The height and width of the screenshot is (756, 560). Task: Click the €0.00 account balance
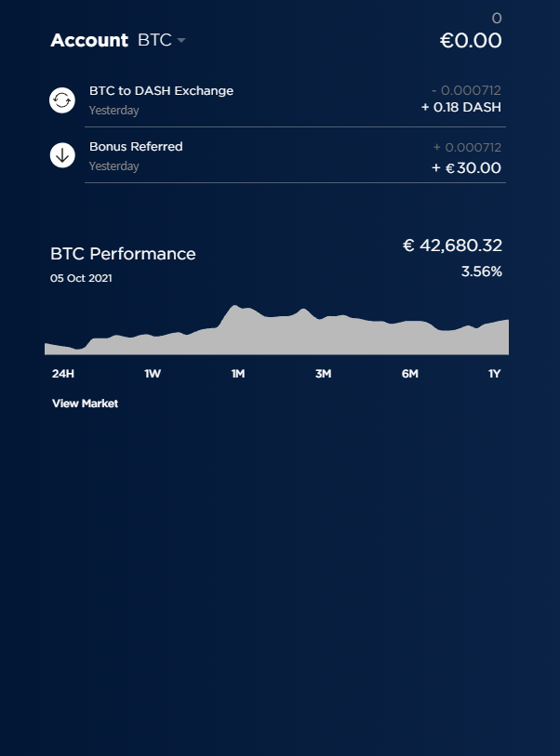(x=471, y=41)
